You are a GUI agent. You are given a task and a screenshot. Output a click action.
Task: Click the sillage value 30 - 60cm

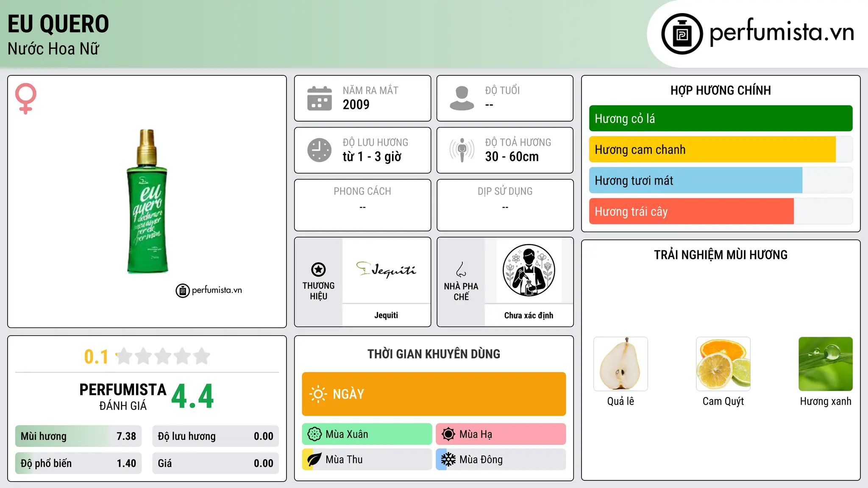pos(512,157)
